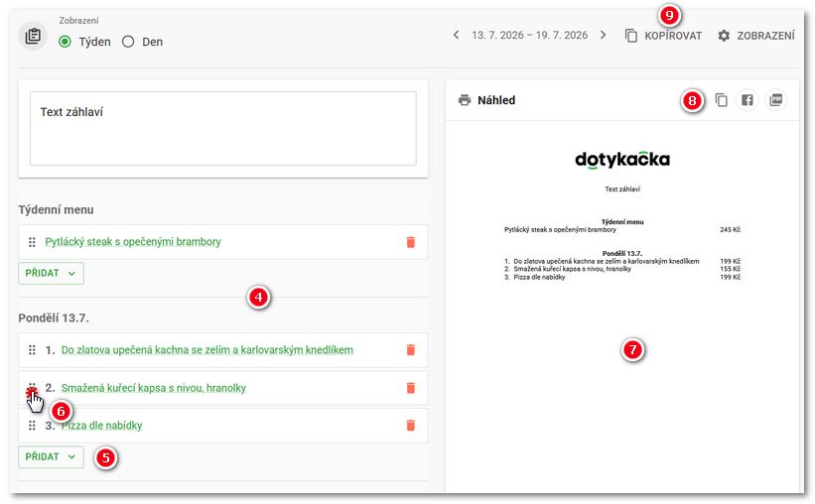815x504 pixels.
Task: Delete the Pytlácký steak menu item
Action: click(411, 242)
